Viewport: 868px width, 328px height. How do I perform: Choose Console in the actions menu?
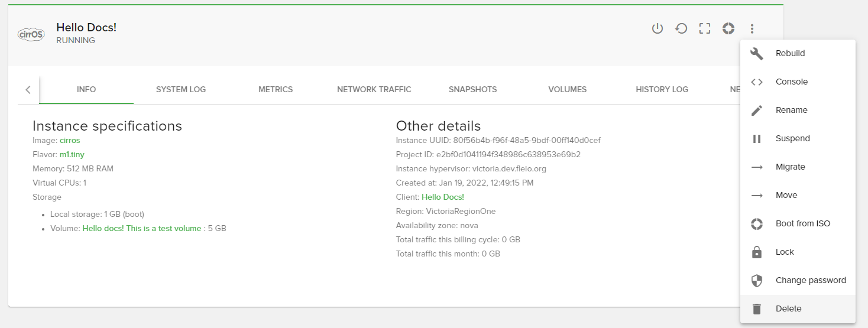[x=791, y=82]
